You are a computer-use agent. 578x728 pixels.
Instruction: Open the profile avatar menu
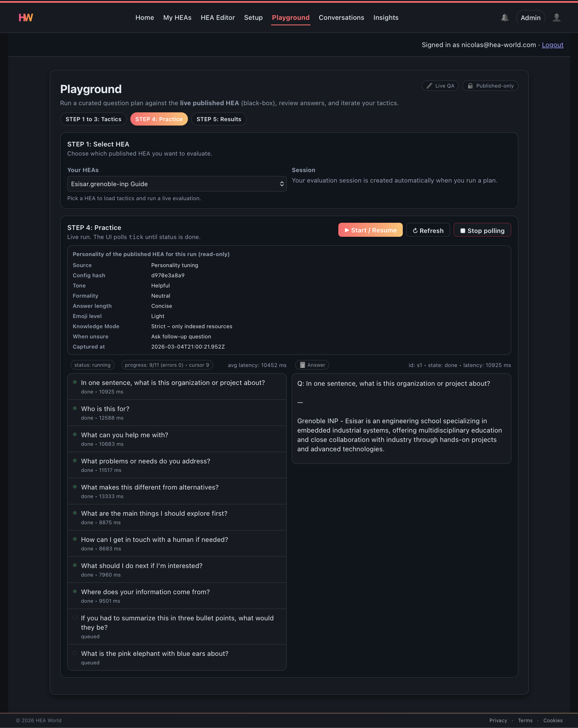click(x=557, y=18)
